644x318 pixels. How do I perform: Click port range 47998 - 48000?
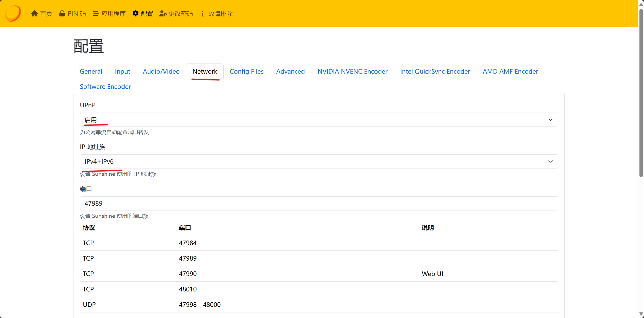[200, 305]
